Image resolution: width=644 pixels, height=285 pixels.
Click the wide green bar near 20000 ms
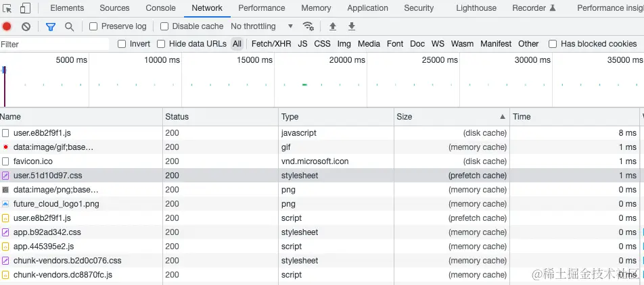coord(304,84)
